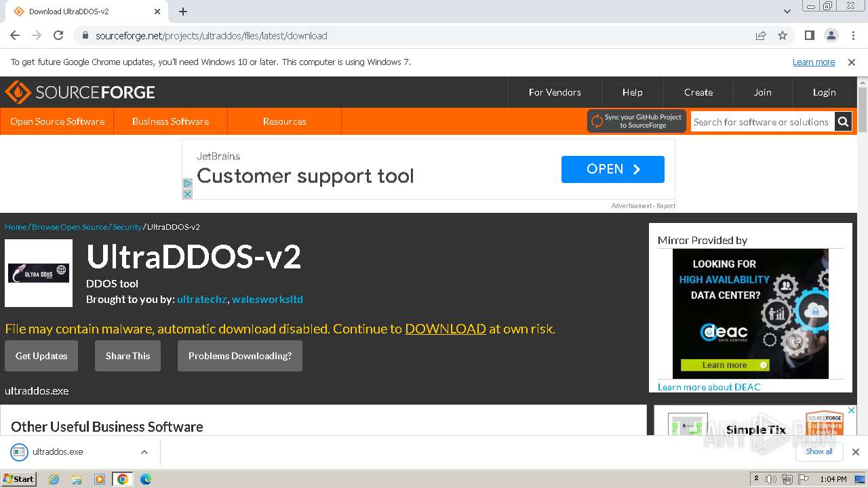Open ultratechz author profile
The height and width of the screenshot is (488, 868).
(202, 299)
